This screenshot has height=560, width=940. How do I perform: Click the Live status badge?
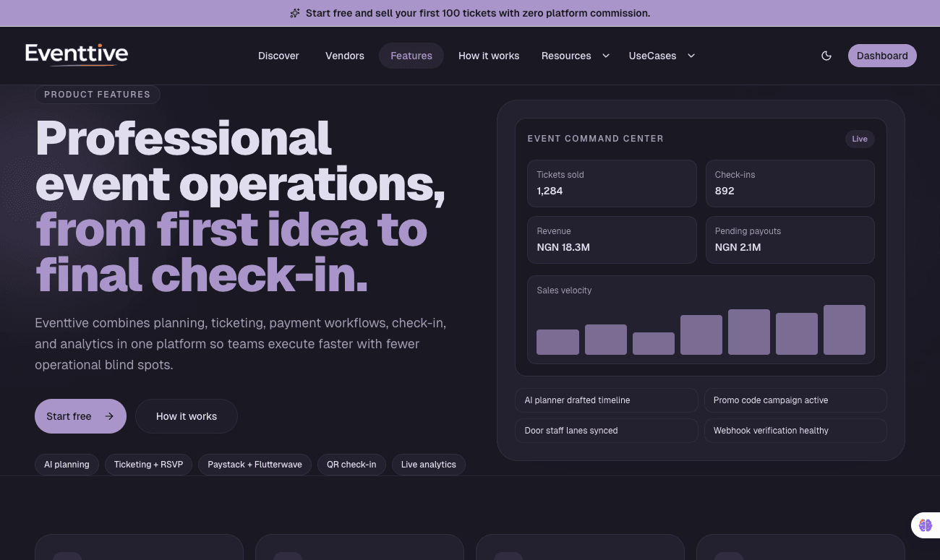(x=860, y=139)
